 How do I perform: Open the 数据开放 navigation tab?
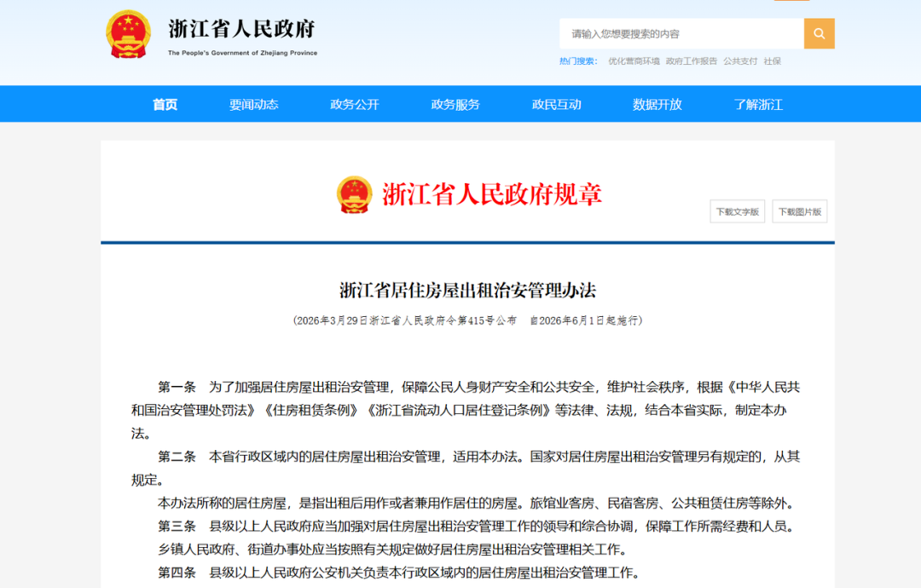[657, 105]
